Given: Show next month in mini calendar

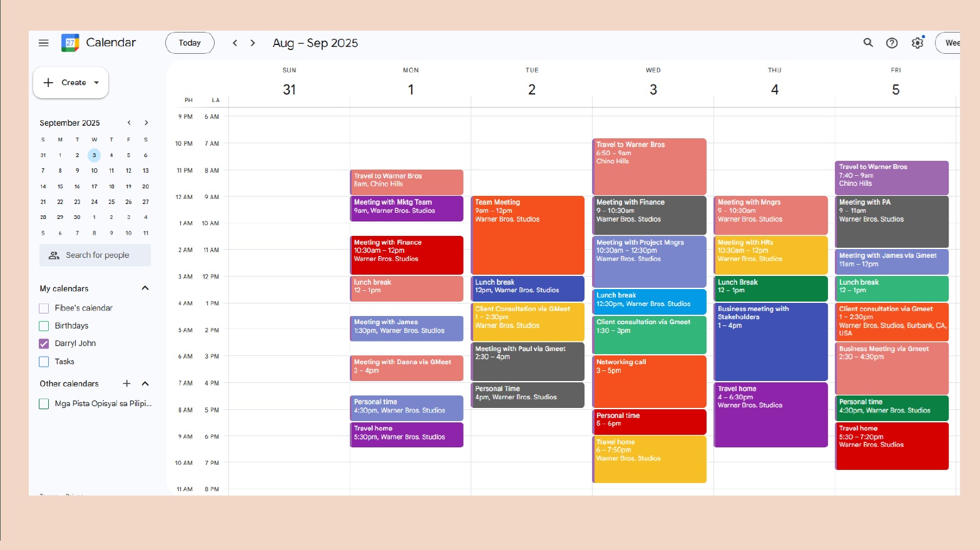Looking at the screenshot, I should tap(146, 123).
